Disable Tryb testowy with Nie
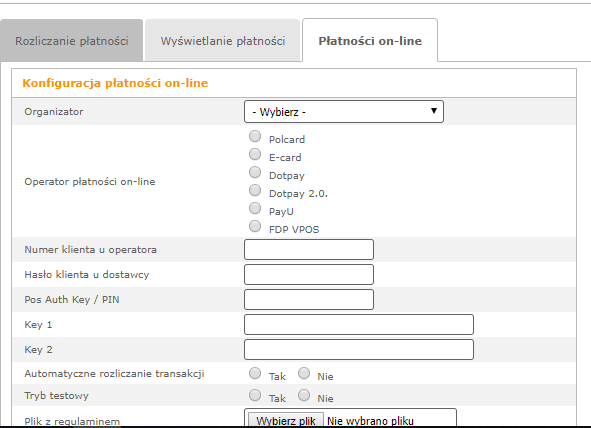Viewport: 591px width, 428px height. [x=304, y=395]
